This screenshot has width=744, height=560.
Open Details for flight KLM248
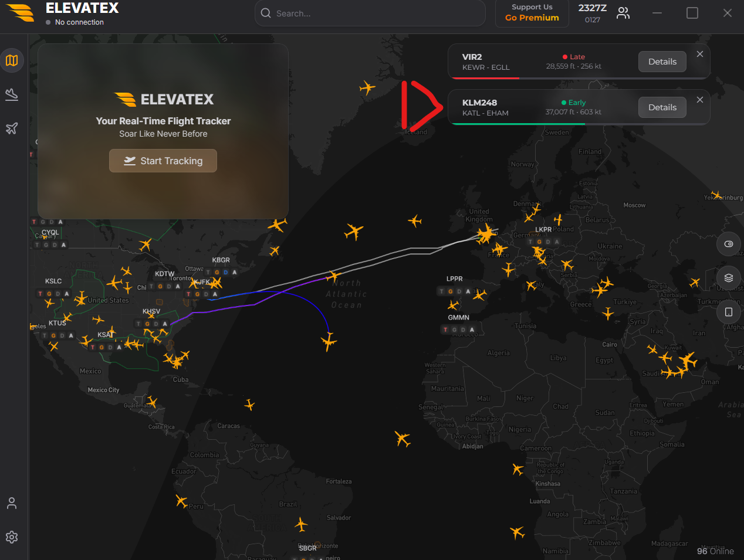(x=662, y=107)
